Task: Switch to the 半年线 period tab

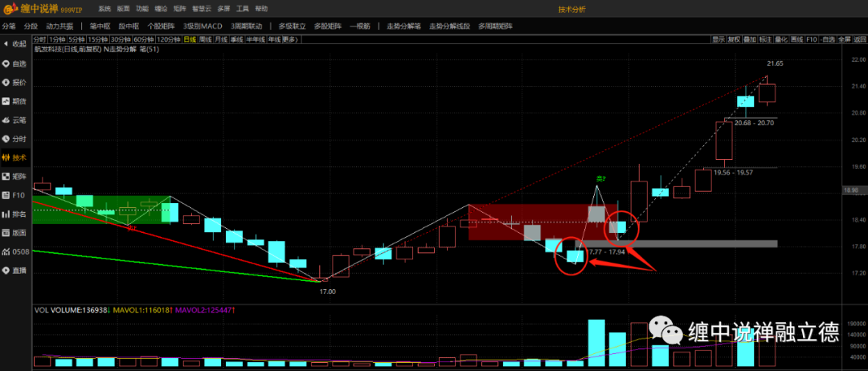Action: 256,39
